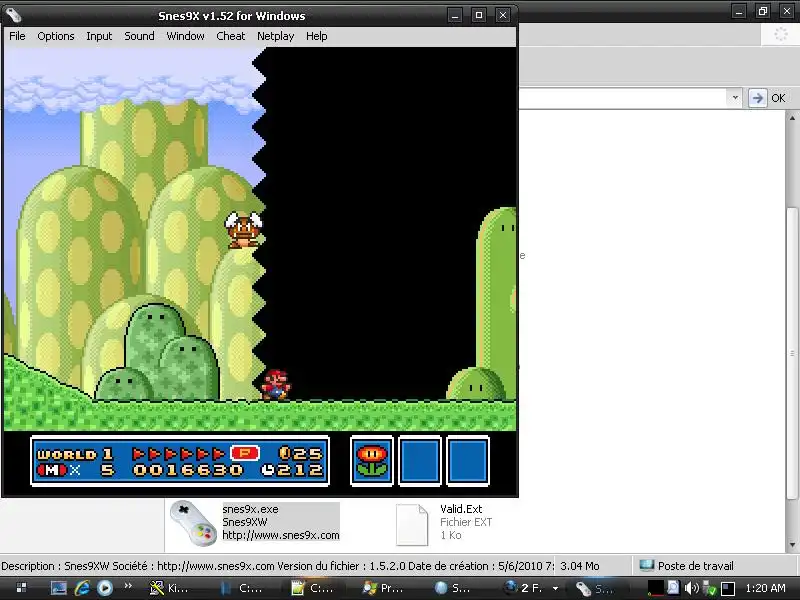
Task: Click the OK go arrow button
Action: (758, 98)
